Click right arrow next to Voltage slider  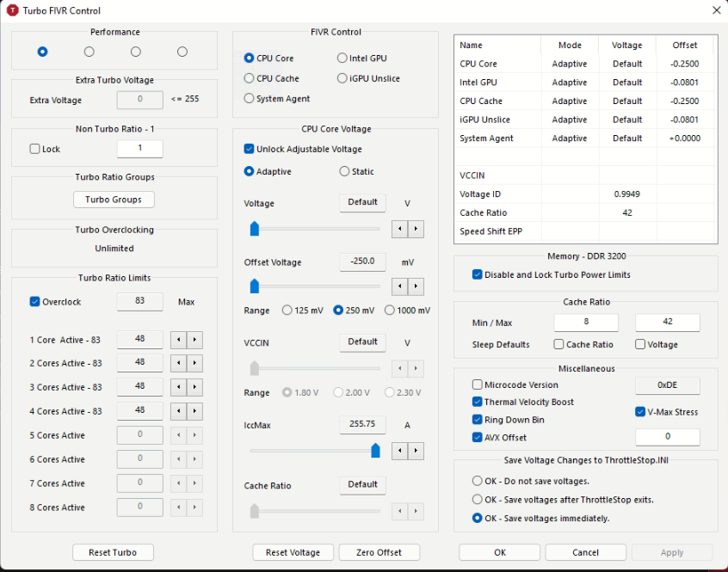(x=416, y=229)
